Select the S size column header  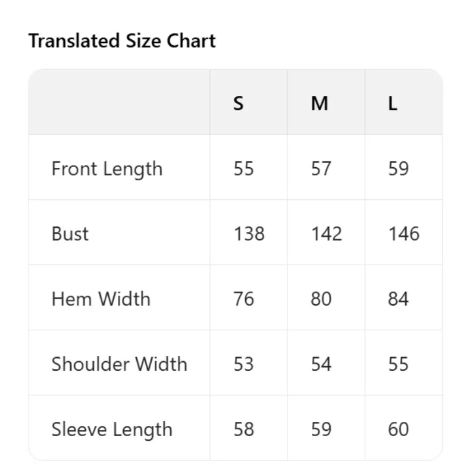click(x=239, y=104)
